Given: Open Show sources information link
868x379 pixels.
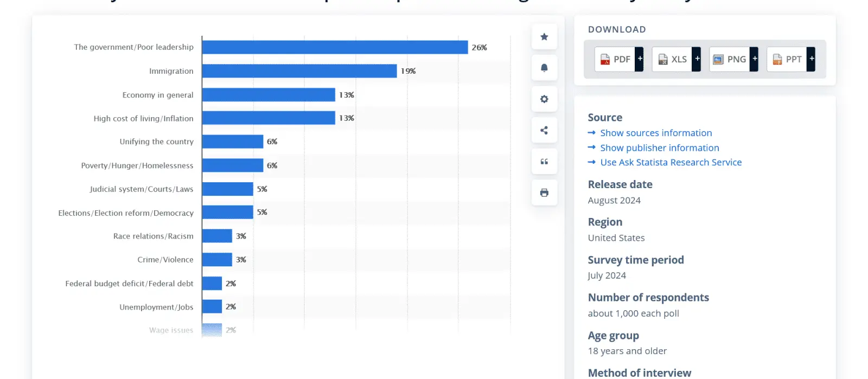Looking at the screenshot, I should click(655, 133).
